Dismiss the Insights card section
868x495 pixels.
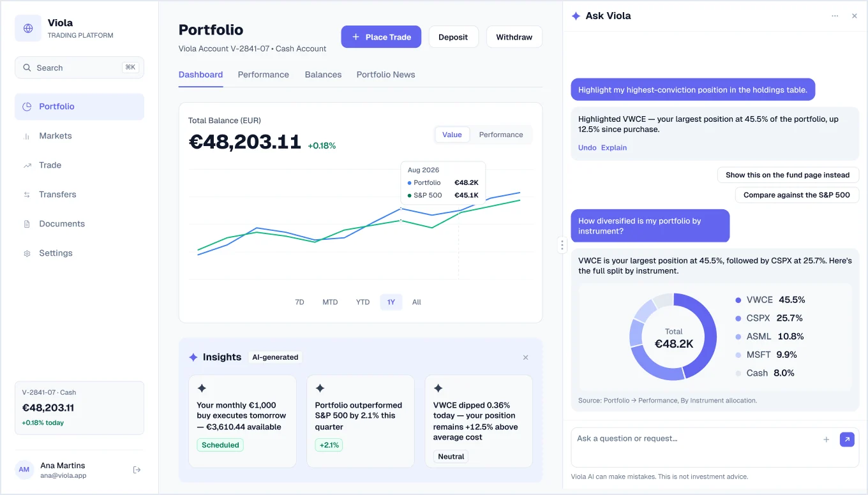[x=526, y=357]
